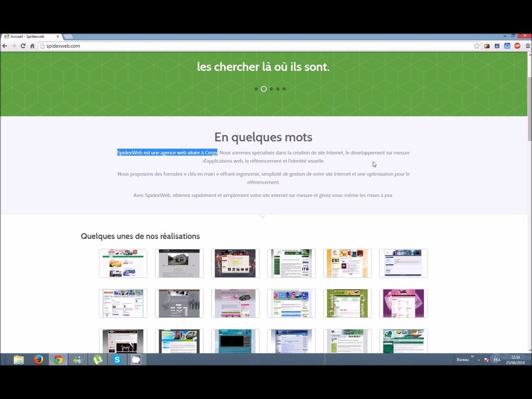The width and height of the screenshot is (532, 399).
Task: Open the blue-white last thumbnail in row one
Action: tap(403, 263)
